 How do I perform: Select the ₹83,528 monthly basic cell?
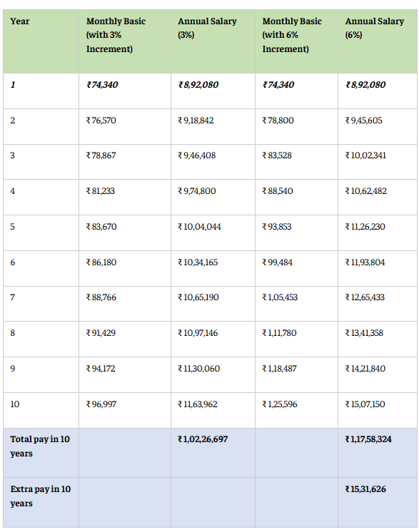277,155
